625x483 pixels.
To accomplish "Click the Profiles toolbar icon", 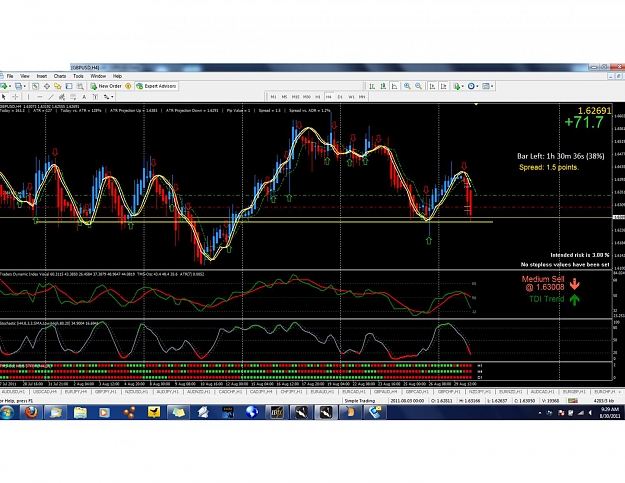I will [x=18, y=86].
